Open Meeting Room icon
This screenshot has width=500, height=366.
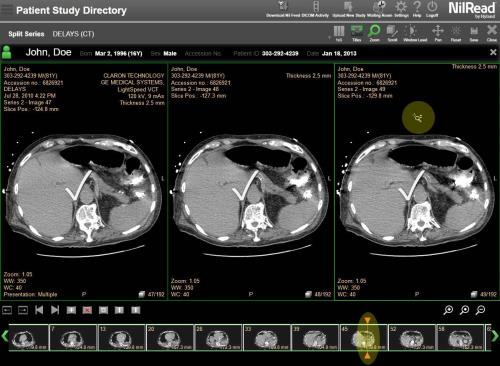point(379,9)
